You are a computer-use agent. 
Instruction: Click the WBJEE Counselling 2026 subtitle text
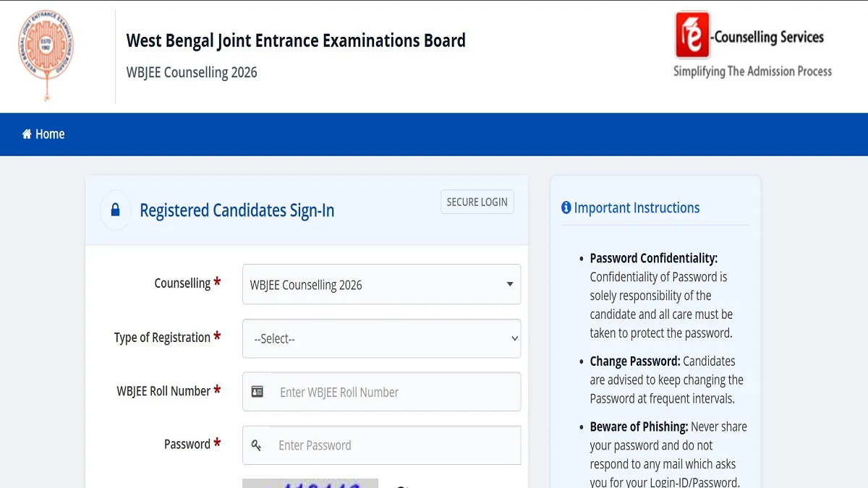click(192, 72)
